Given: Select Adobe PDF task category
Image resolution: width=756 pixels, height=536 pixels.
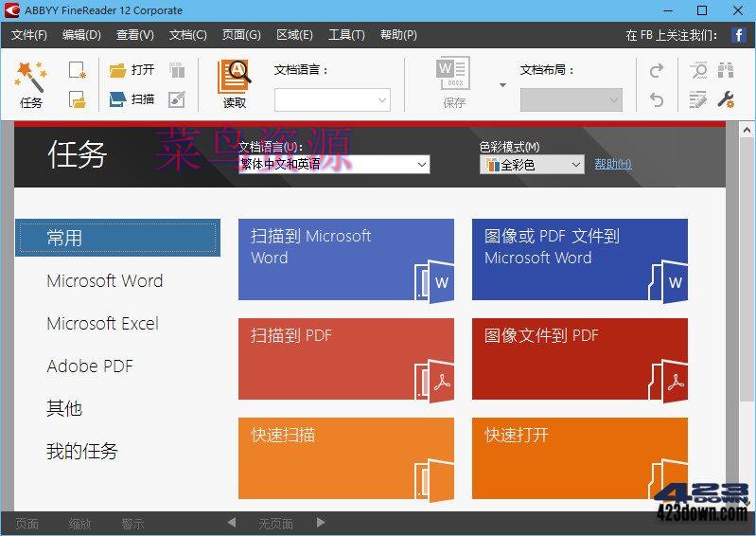Looking at the screenshot, I should 90,366.
